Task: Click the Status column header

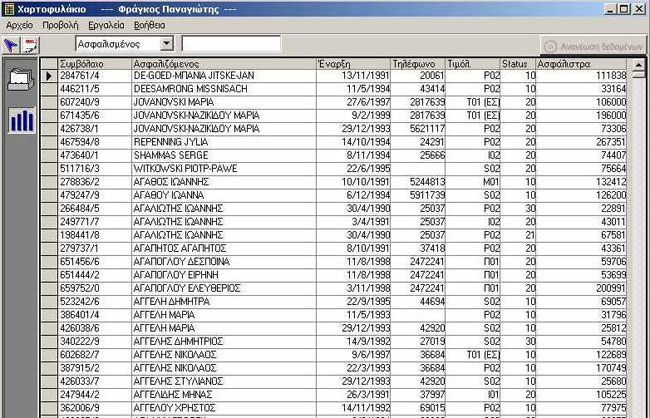Action: pos(516,63)
